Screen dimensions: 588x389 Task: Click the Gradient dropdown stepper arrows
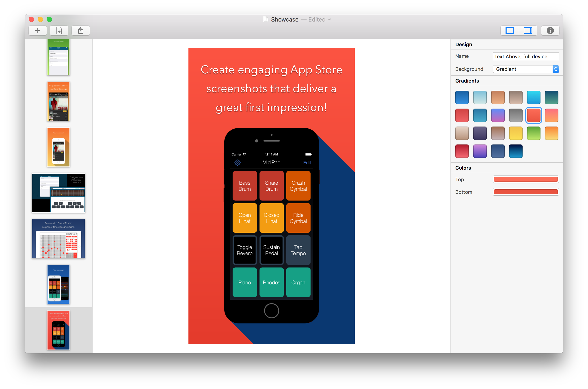[556, 69]
